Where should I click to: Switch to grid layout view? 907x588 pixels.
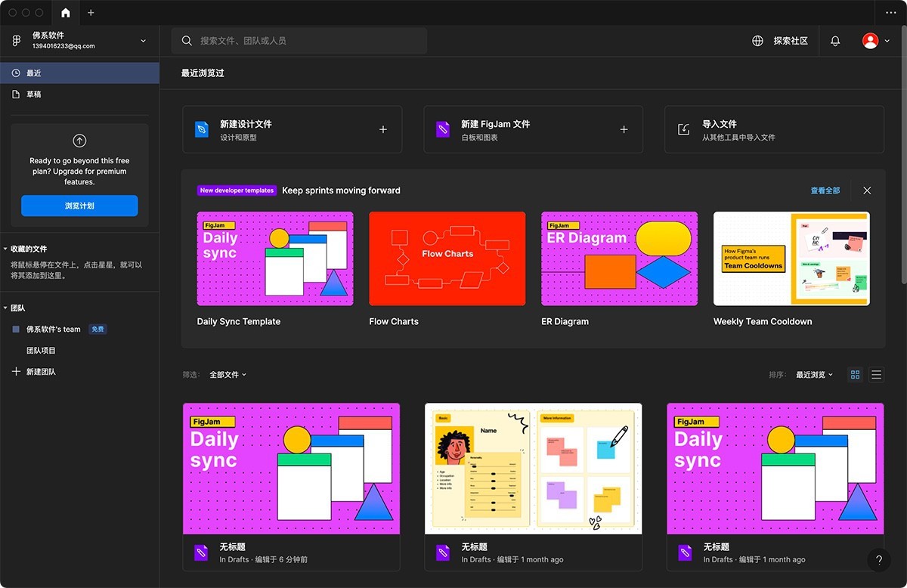855,374
